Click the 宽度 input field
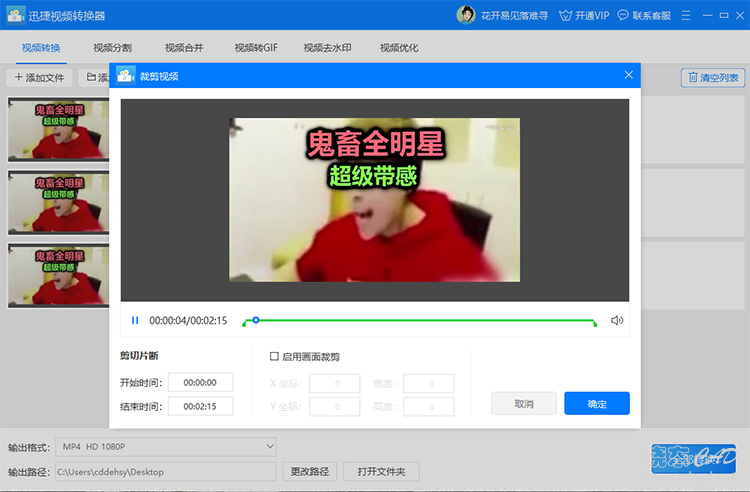Viewport: 750px width, 492px height. point(429,383)
